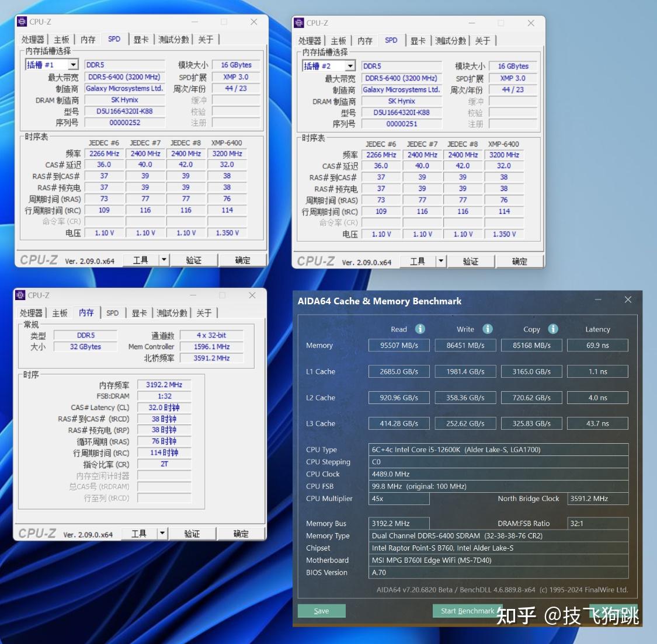Click 北桥频率 value 3591.2 MHz in CPU-Z
The width and height of the screenshot is (657, 644).
click(x=211, y=358)
